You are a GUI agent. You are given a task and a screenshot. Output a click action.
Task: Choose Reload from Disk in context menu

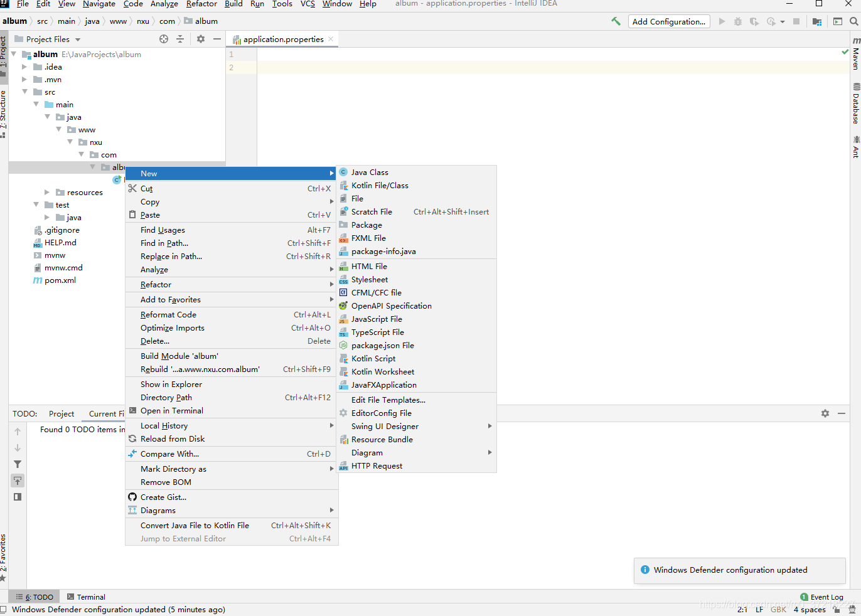pos(232,439)
